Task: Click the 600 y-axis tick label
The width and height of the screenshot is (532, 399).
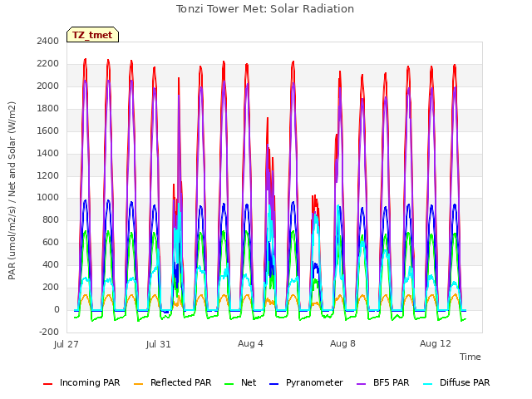Action: 51,243
